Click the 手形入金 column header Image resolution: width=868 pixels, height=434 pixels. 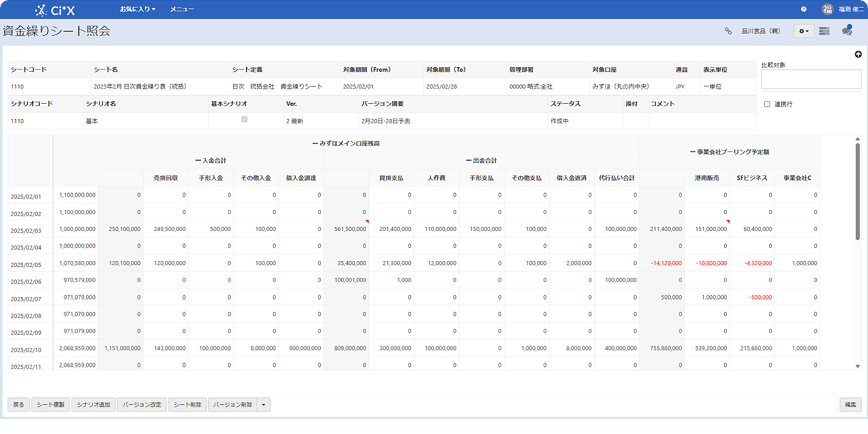tap(210, 178)
